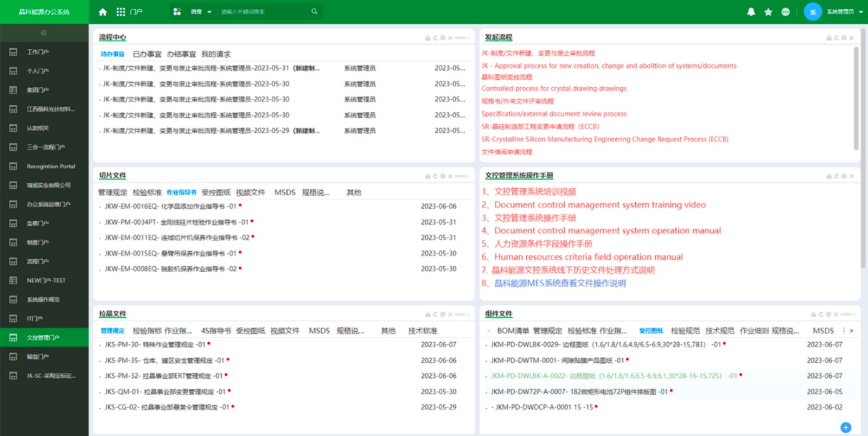Image resolution: width=868 pixels, height=436 pixels.
Task: Open the home icon in top bar
Action: [103, 11]
